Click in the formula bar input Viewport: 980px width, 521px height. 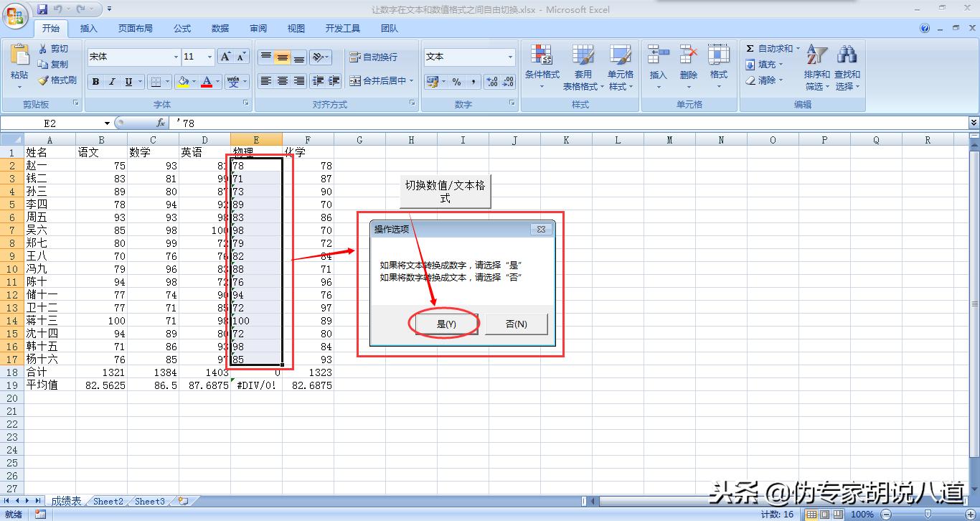click(568, 123)
